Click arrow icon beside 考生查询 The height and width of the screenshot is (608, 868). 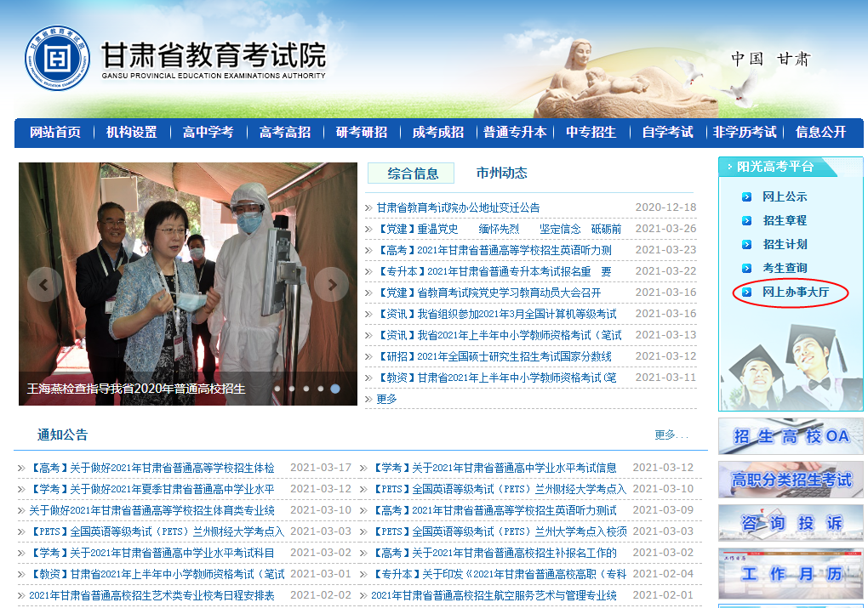746,269
